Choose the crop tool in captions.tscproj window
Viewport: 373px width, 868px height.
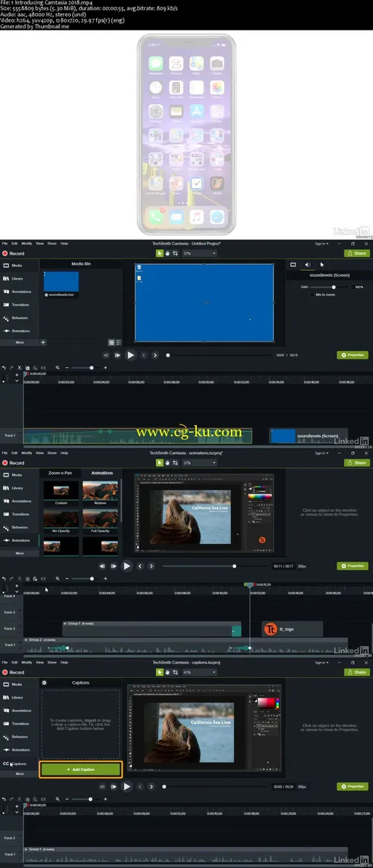(x=175, y=672)
